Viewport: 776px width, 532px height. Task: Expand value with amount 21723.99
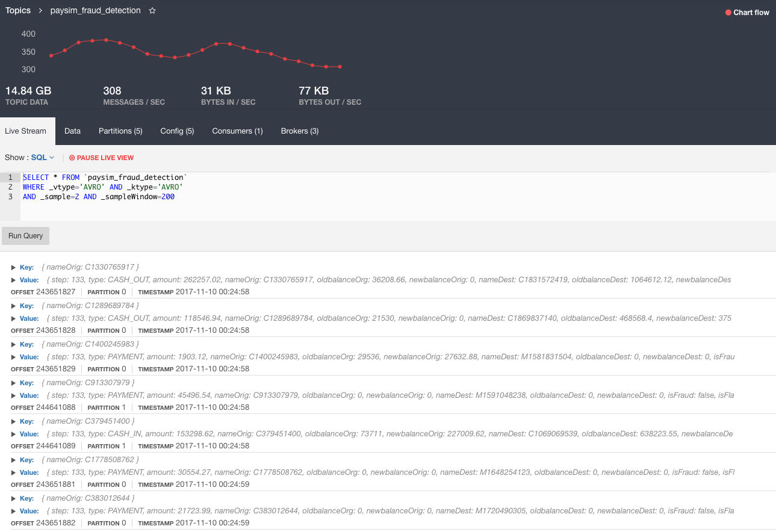[x=13, y=511]
